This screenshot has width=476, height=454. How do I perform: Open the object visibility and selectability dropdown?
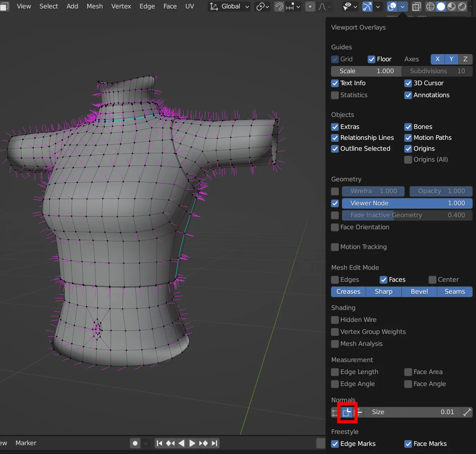[350, 6]
